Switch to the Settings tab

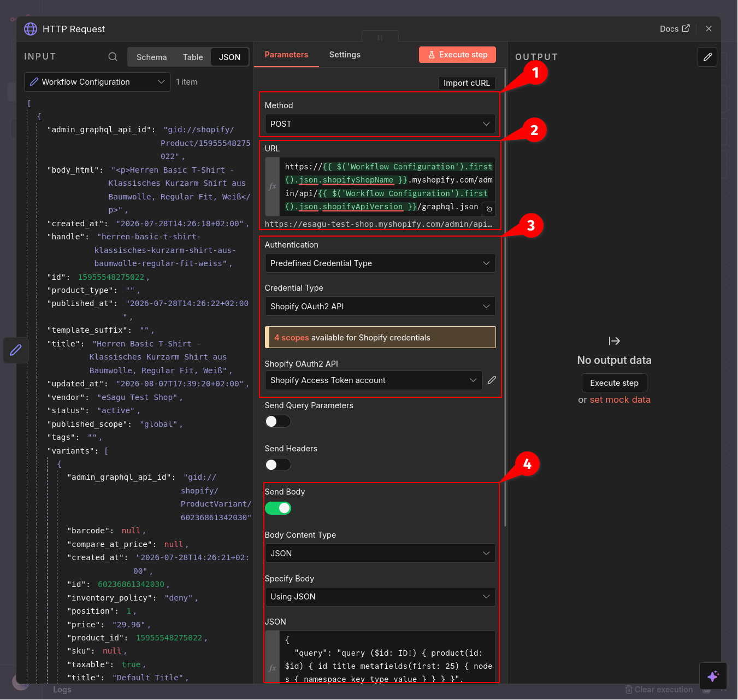pyautogui.click(x=345, y=55)
